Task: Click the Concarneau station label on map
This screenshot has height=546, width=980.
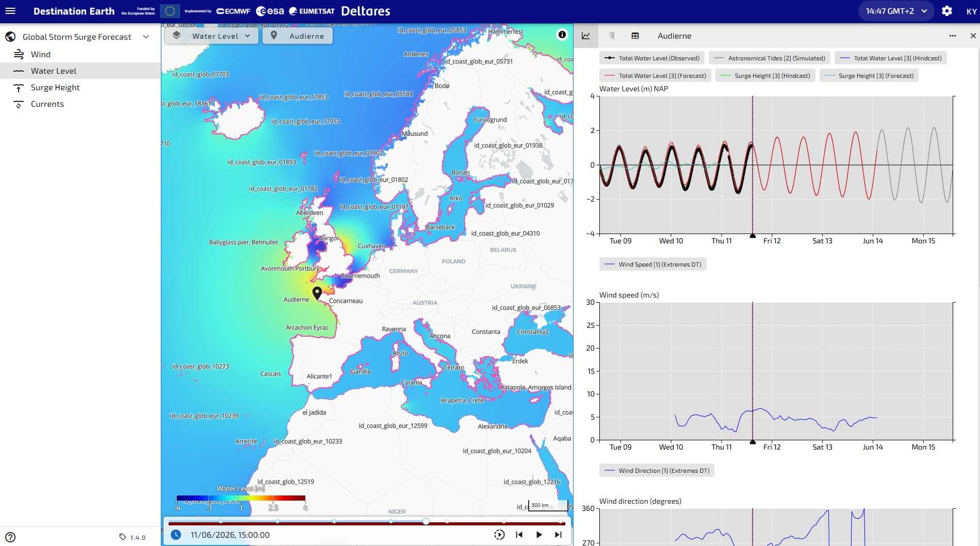Action: 346,301
